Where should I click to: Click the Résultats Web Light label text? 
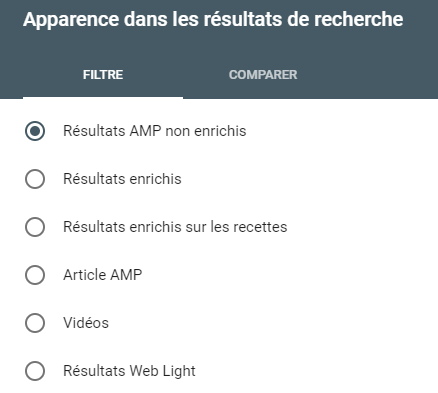point(129,371)
